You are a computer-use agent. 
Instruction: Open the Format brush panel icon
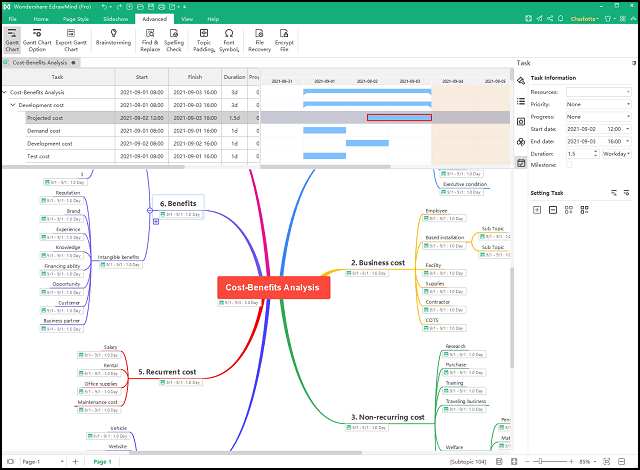[521, 80]
